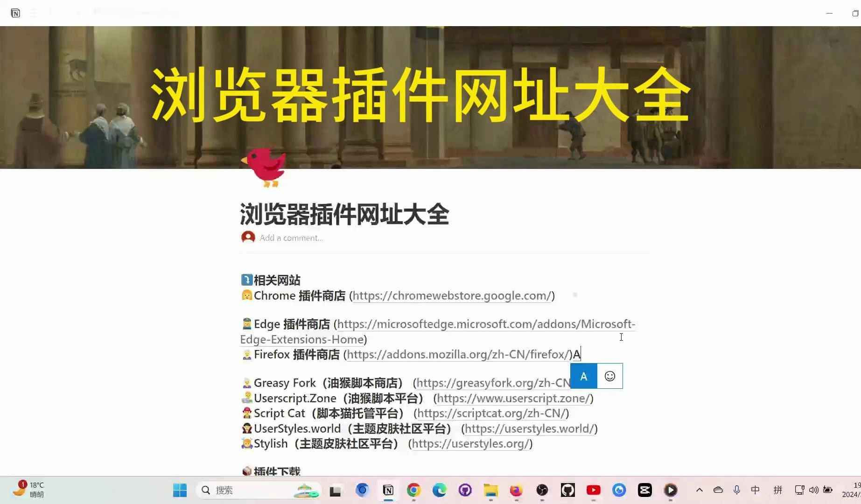The image size is (861, 504).
Task: Toggle the 拼 pinyin input mode indicator
Action: (777, 490)
